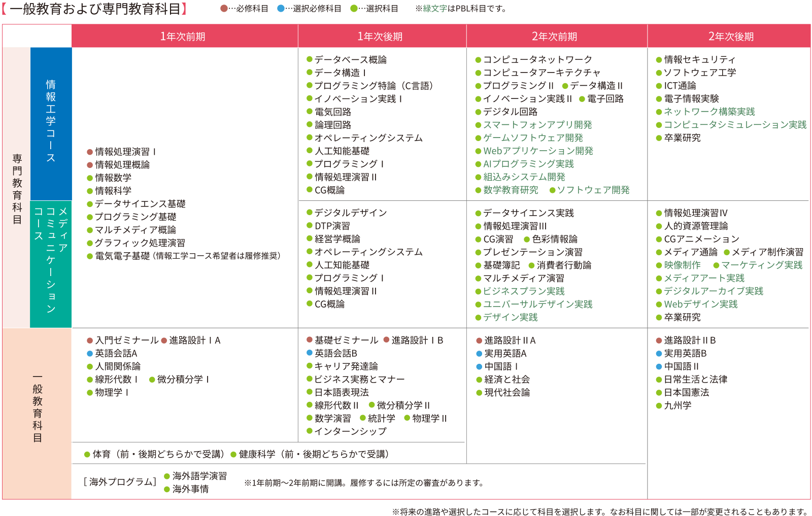Select the green course Webデザイン実践

pyautogui.click(x=697, y=304)
